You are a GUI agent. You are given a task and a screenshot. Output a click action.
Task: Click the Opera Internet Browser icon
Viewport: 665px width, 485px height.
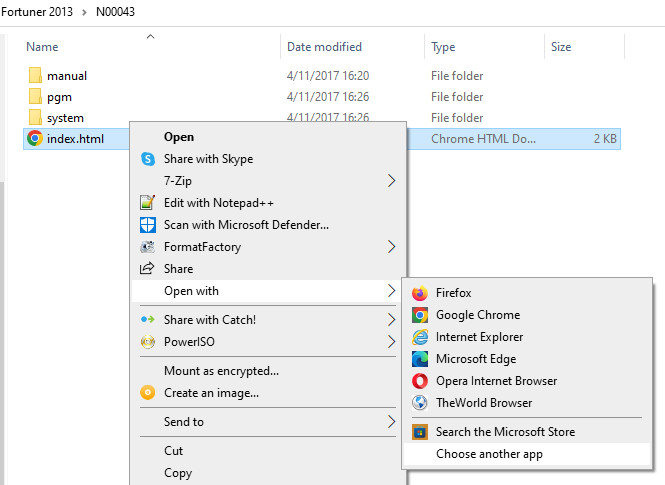(x=420, y=381)
